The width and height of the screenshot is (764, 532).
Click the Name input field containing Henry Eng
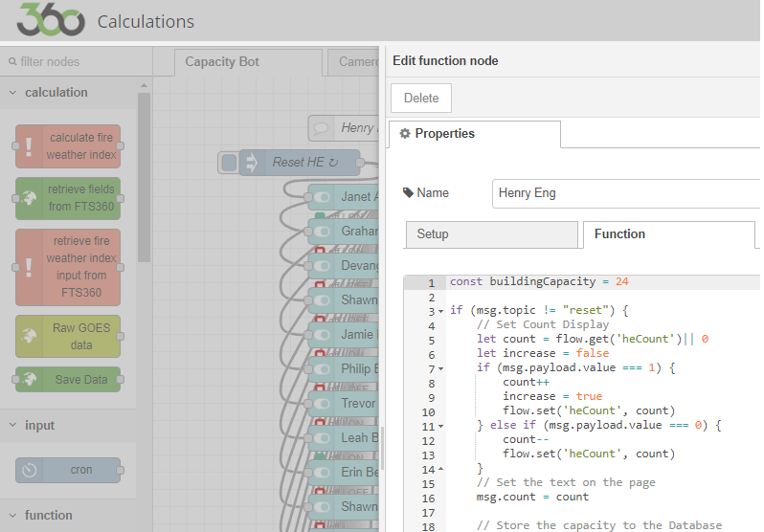click(x=626, y=193)
